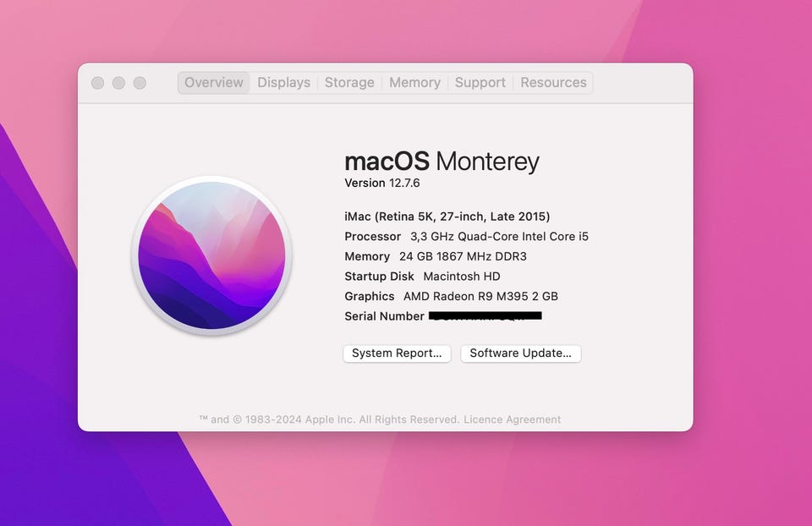The width and height of the screenshot is (812, 526).
Task: Open the Storage tab
Action: pyautogui.click(x=349, y=83)
